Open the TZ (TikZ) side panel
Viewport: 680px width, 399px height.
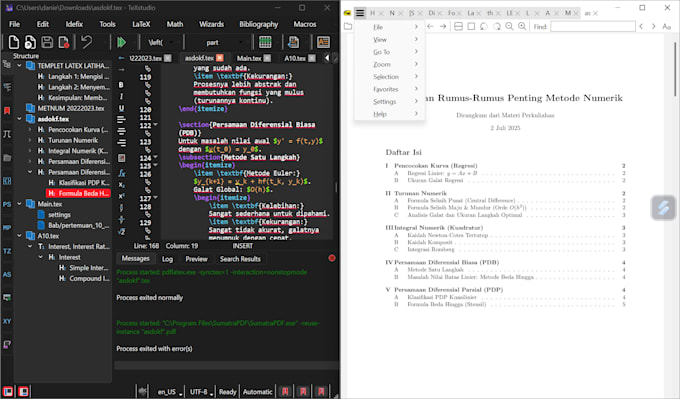click(7, 251)
